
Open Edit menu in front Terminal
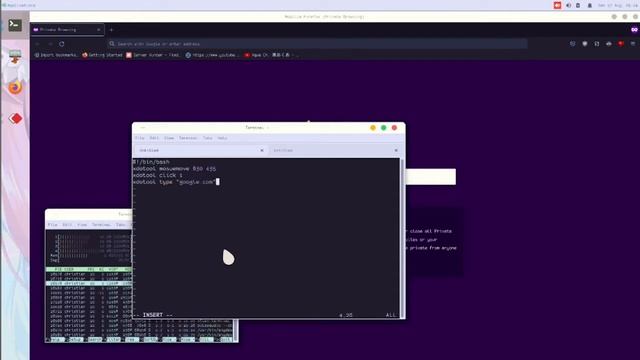(154, 138)
